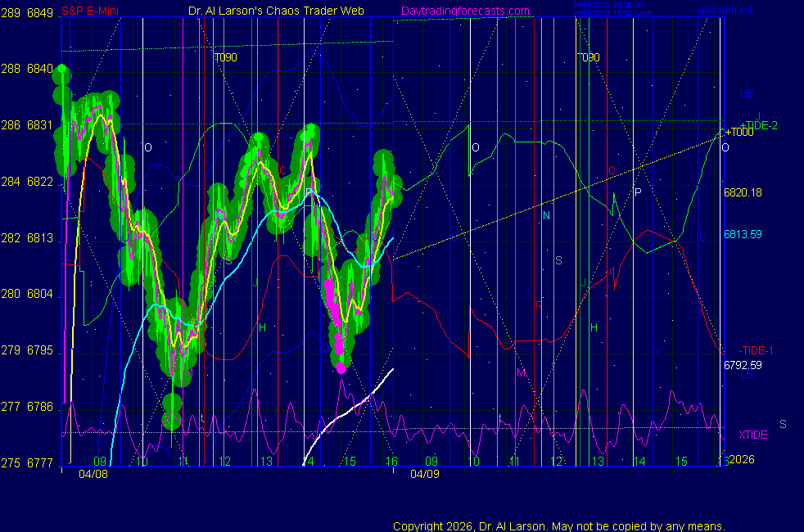804x532 pixels.
Task: Select the UB band label
Action: 747,93
